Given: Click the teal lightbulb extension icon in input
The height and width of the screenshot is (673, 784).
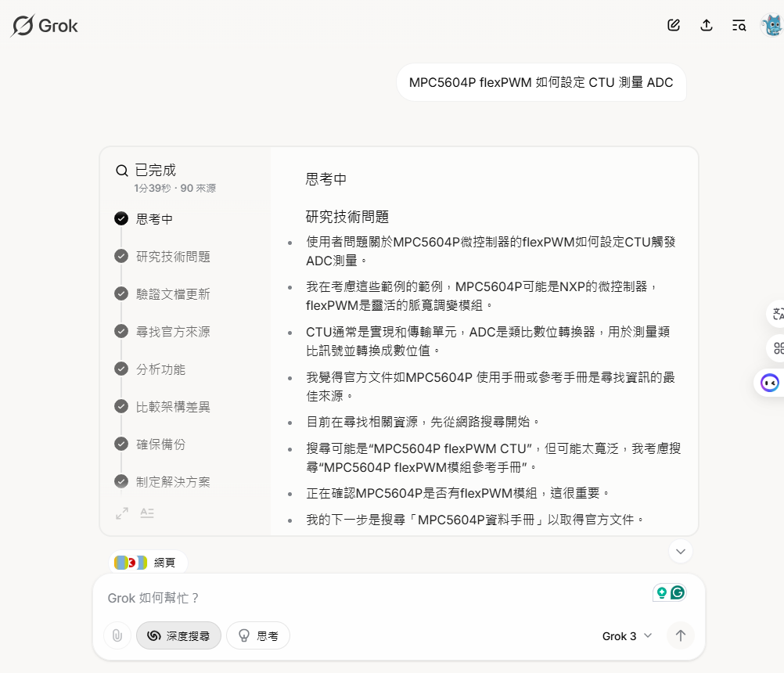Looking at the screenshot, I should pyautogui.click(x=661, y=592).
